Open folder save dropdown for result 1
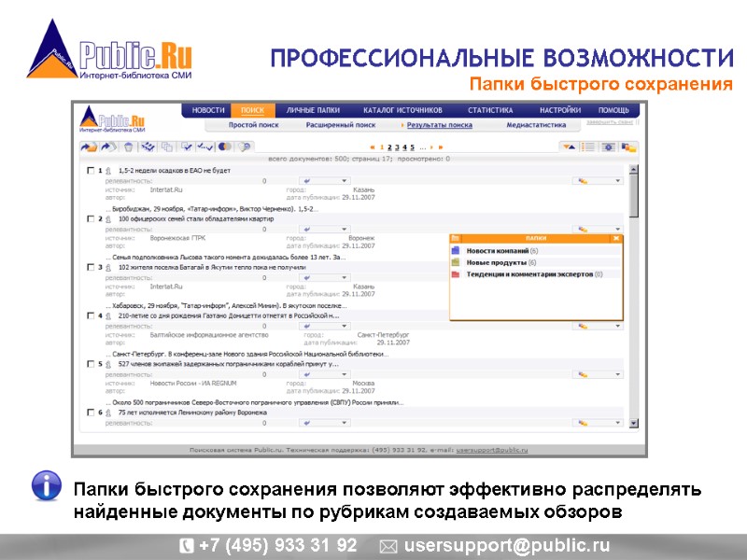747x560 pixels. [x=598, y=181]
